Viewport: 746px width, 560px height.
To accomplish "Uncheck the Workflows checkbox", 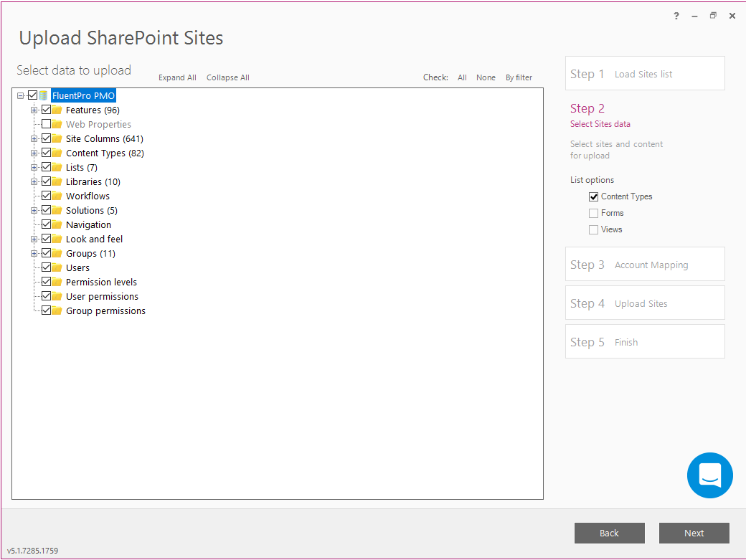I will [x=46, y=195].
